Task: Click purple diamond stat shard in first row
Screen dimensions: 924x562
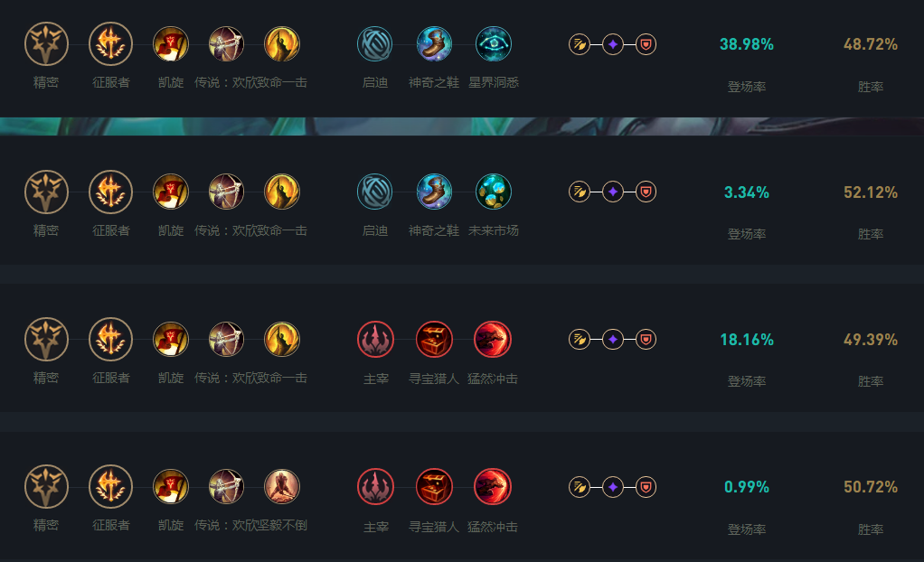Action: click(613, 44)
